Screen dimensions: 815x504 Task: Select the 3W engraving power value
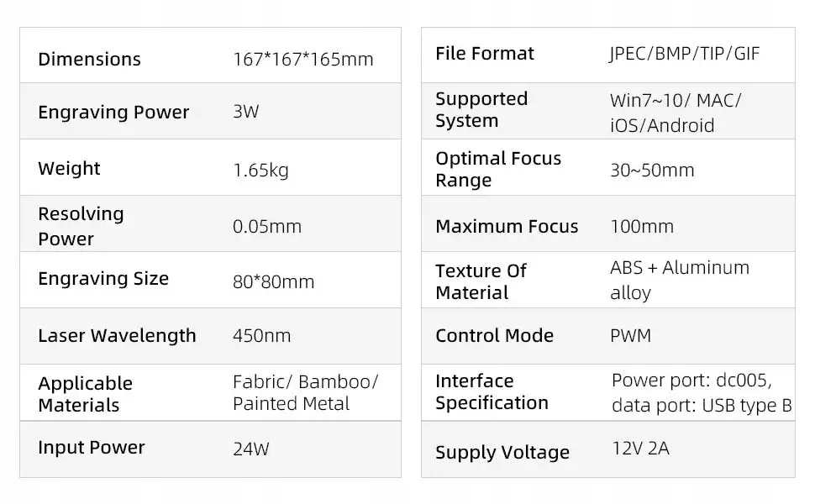pos(246,112)
